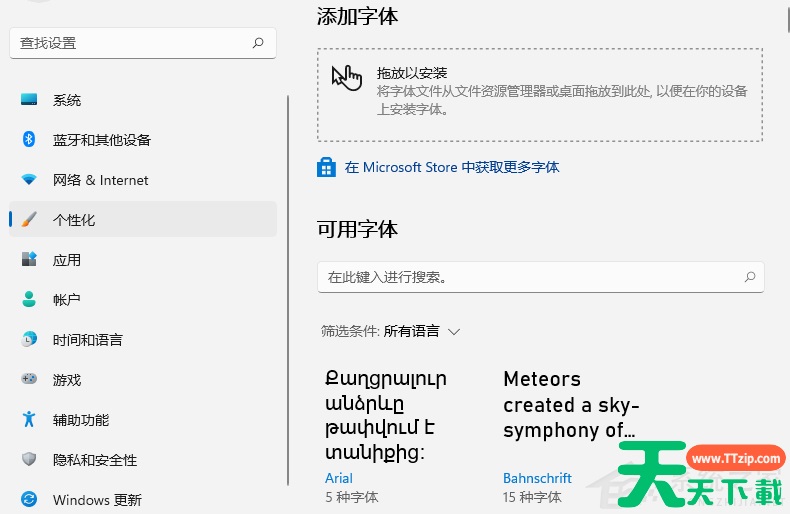Open Bluetooth and other devices icon
The width and height of the screenshot is (790, 514).
(29, 139)
